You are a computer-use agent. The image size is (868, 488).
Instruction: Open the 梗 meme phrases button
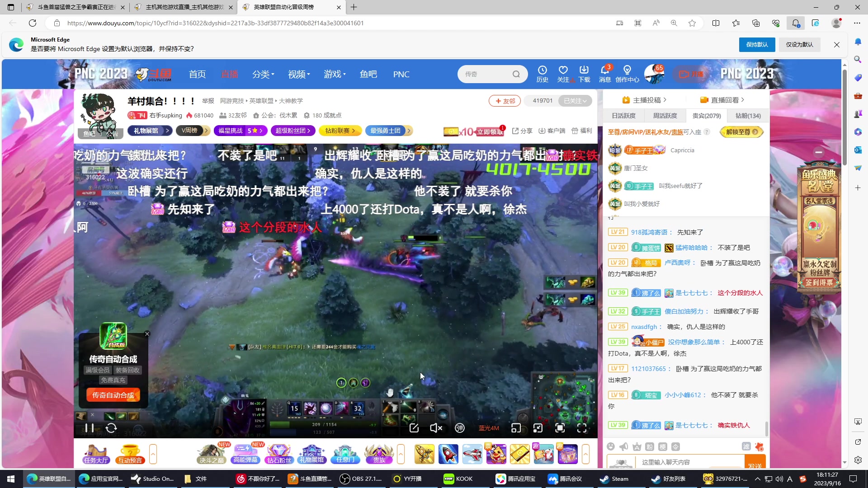(663, 446)
